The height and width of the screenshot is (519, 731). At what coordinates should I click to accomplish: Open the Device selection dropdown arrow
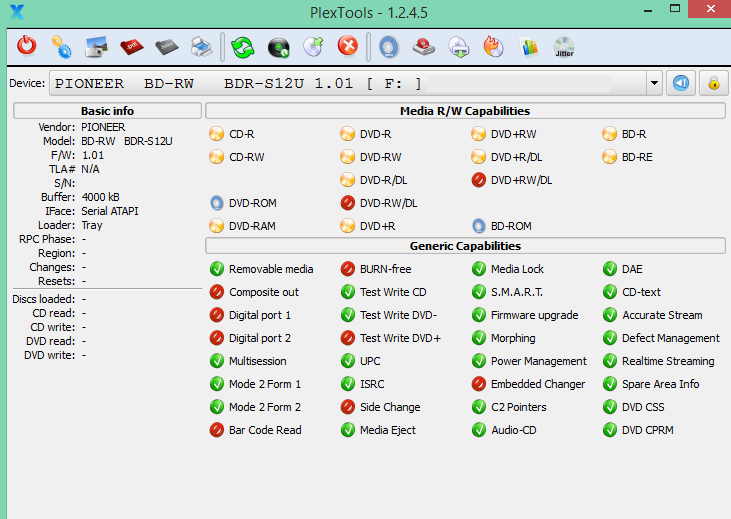tap(655, 83)
